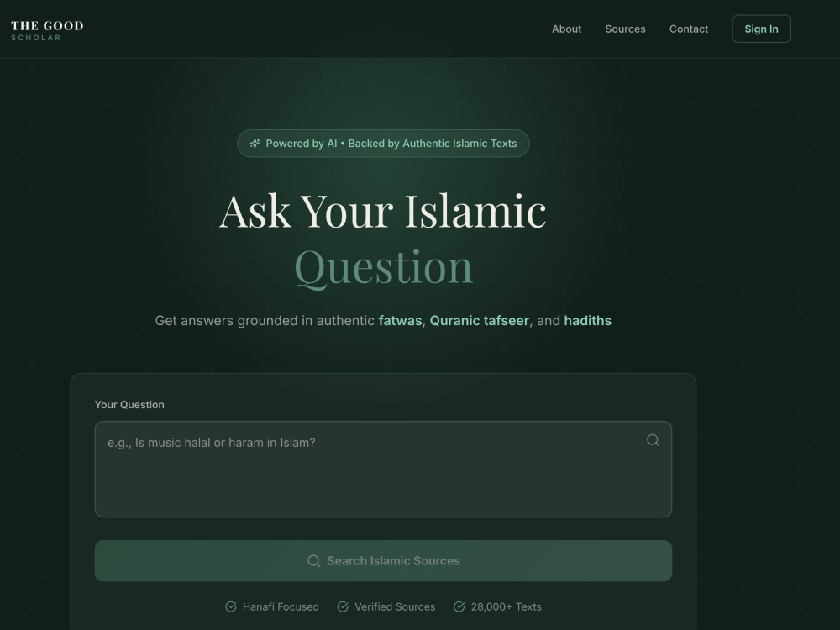Click the Your Question label

tap(129, 405)
